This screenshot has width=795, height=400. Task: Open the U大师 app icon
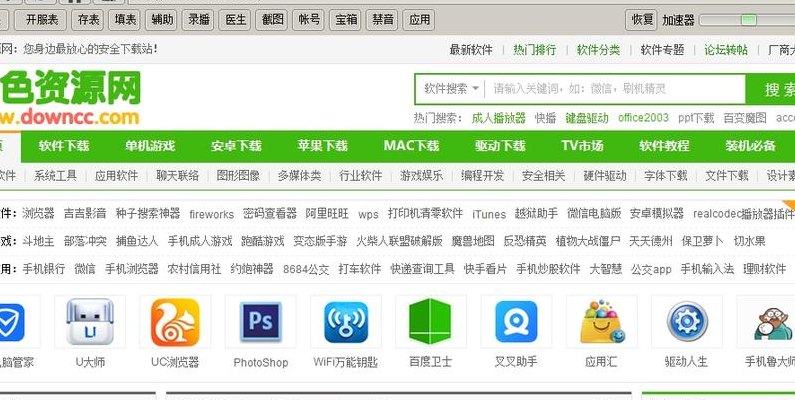pyautogui.click(x=90, y=322)
